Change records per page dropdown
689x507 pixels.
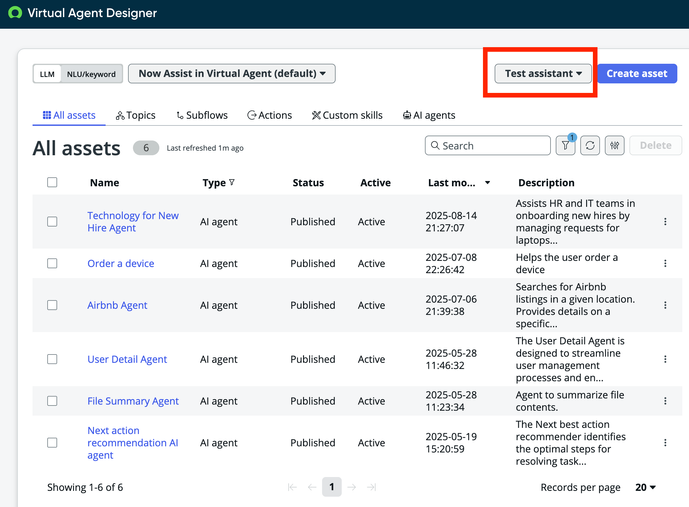646,488
